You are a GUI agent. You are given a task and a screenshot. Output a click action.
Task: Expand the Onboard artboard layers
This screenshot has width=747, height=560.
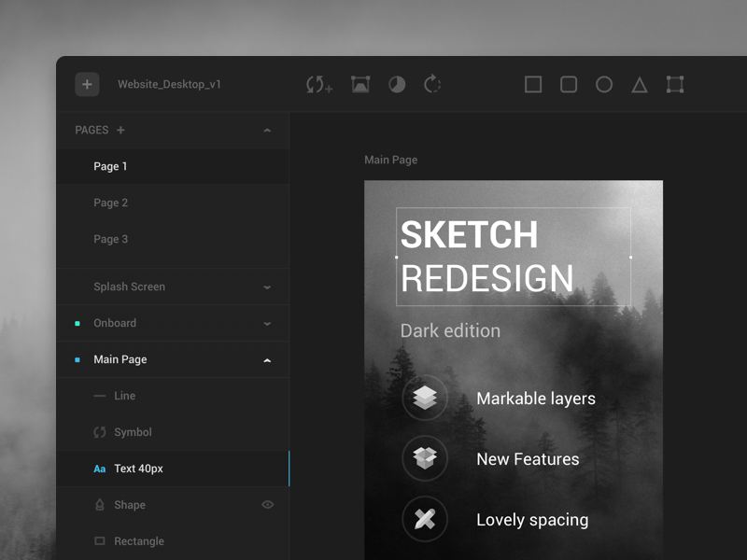(267, 324)
